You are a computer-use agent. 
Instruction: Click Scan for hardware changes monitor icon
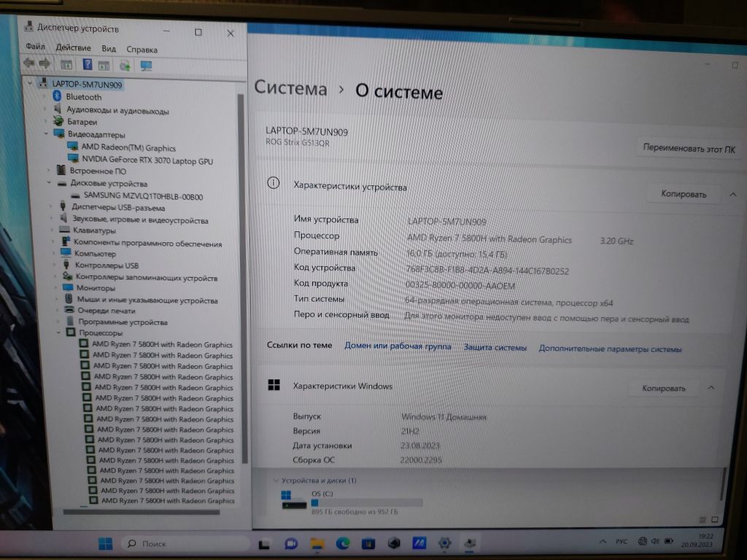point(147,66)
